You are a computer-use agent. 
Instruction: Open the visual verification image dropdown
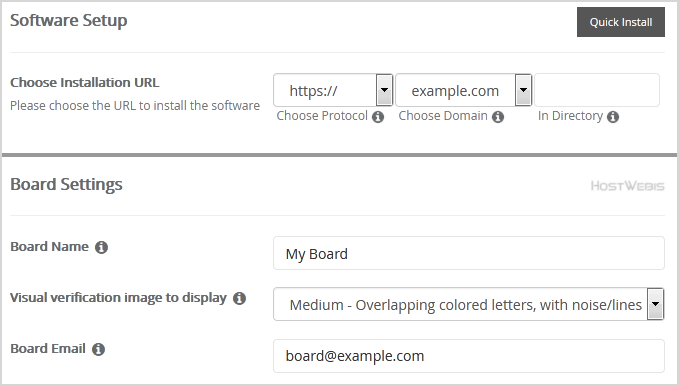[x=469, y=304]
